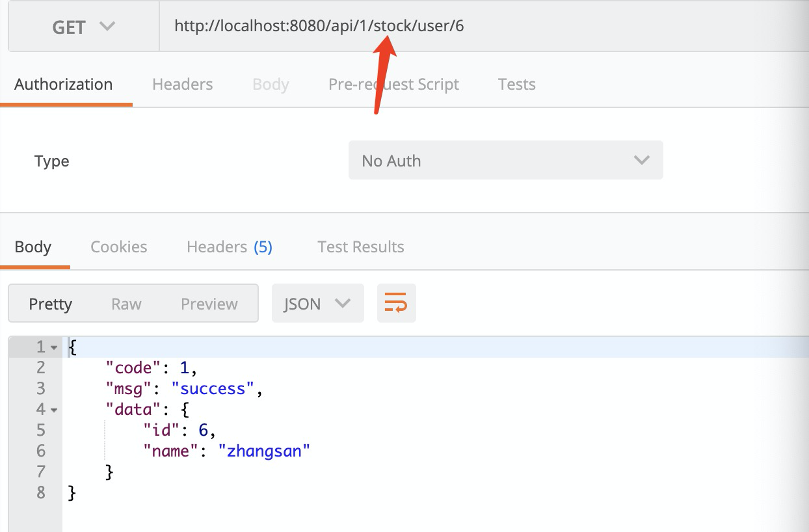The width and height of the screenshot is (809, 532).
Task: Go to the Tests tab
Action: 516,85
